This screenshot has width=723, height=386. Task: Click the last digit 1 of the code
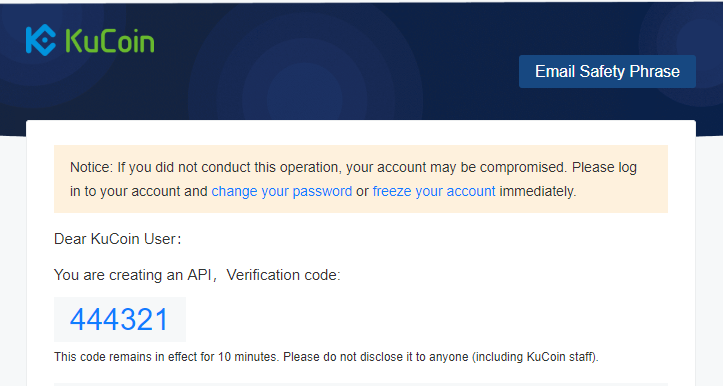point(162,320)
